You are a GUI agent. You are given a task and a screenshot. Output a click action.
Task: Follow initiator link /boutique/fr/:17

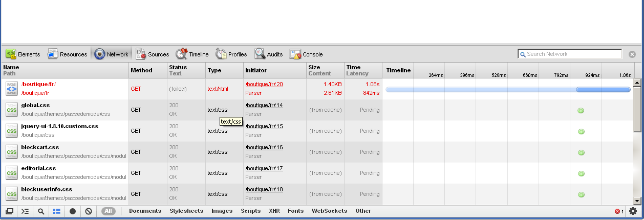(264, 168)
